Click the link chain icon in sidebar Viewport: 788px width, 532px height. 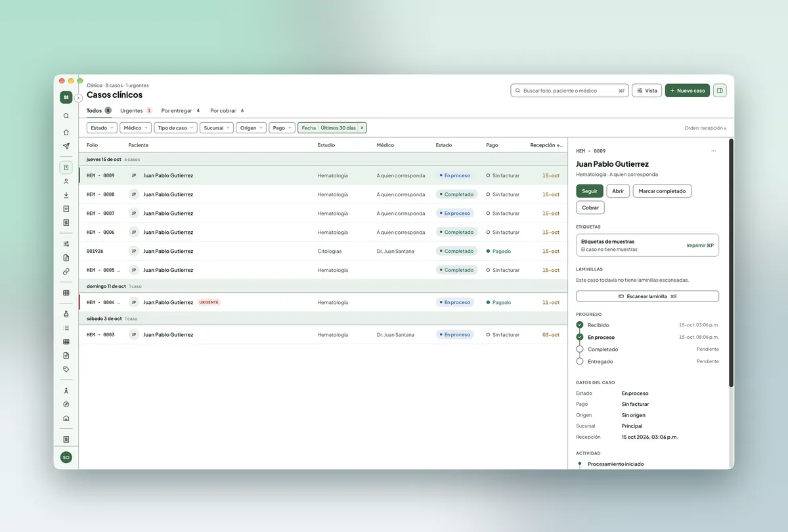coord(66,271)
